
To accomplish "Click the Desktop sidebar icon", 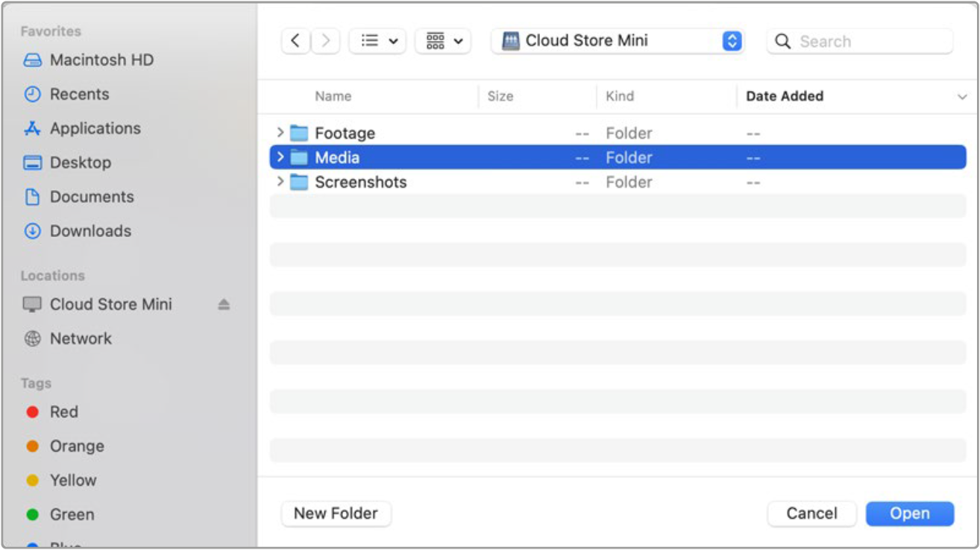I will point(32,163).
